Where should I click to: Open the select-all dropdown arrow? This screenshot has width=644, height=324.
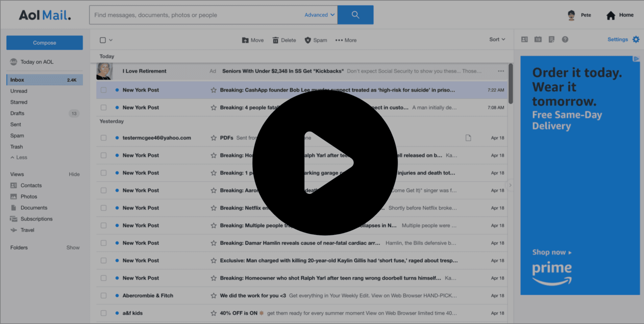click(111, 40)
